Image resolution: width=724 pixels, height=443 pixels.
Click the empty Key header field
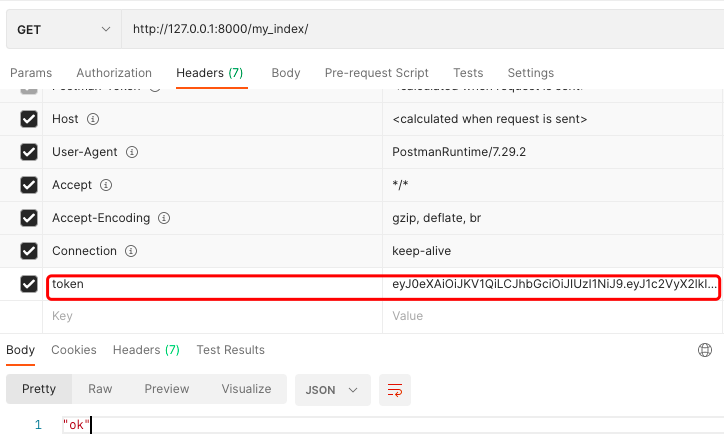click(x=210, y=315)
